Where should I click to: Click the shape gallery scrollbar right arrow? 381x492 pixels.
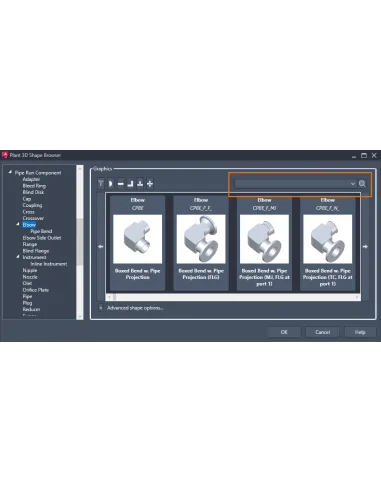(x=357, y=297)
